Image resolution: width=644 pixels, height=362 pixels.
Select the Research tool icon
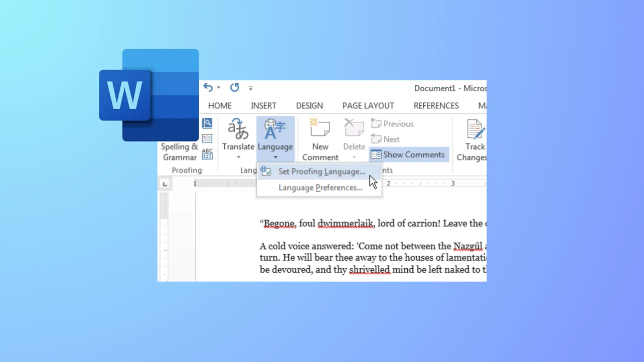[x=207, y=122]
